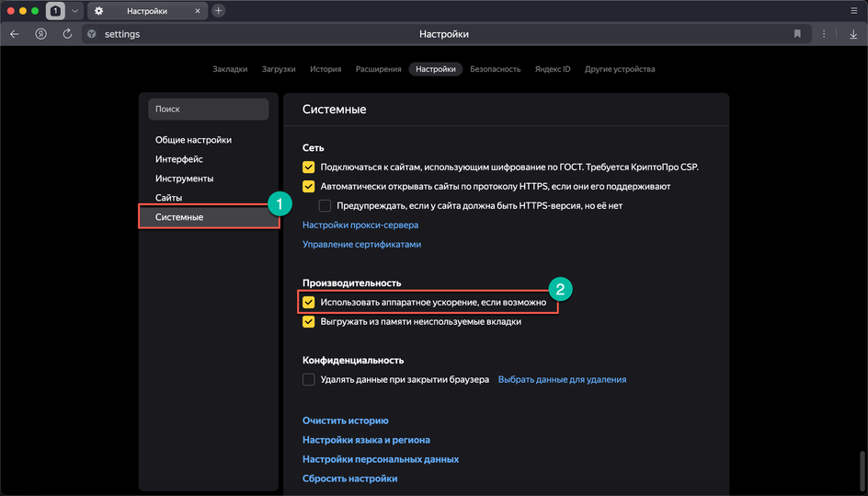868x496 pixels.
Task: Open the browser hamburger menu
Action: pyautogui.click(x=853, y=10)
